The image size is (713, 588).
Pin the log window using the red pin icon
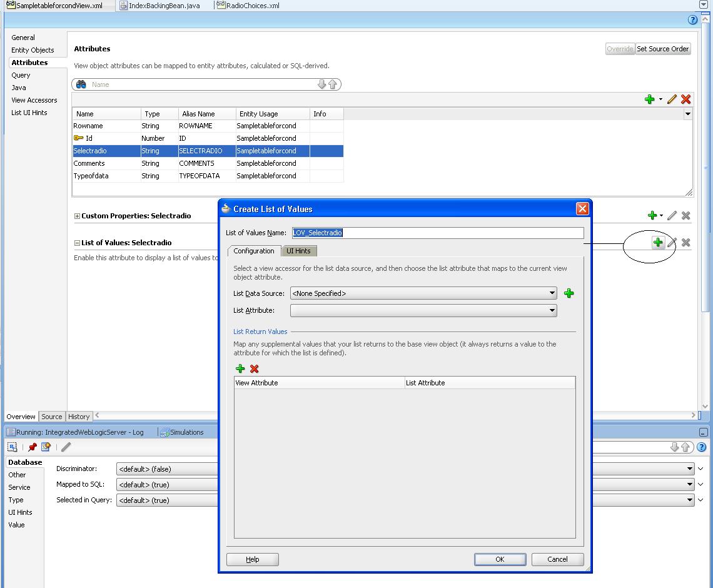tap(33, 447)
